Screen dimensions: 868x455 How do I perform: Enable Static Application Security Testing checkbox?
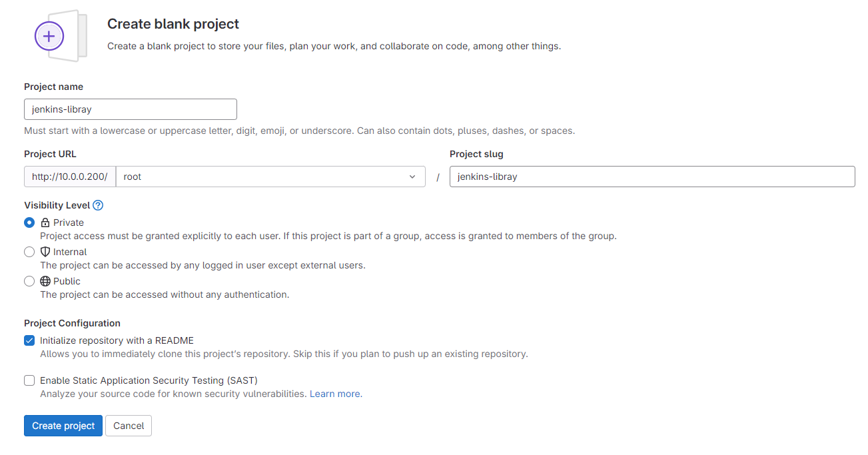(29, 380)
